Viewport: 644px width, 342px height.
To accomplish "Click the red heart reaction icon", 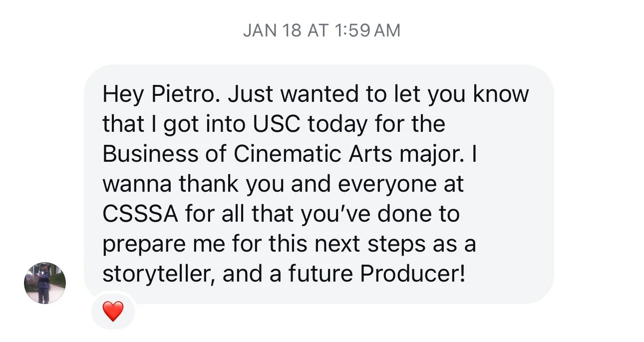I will 113,312.
